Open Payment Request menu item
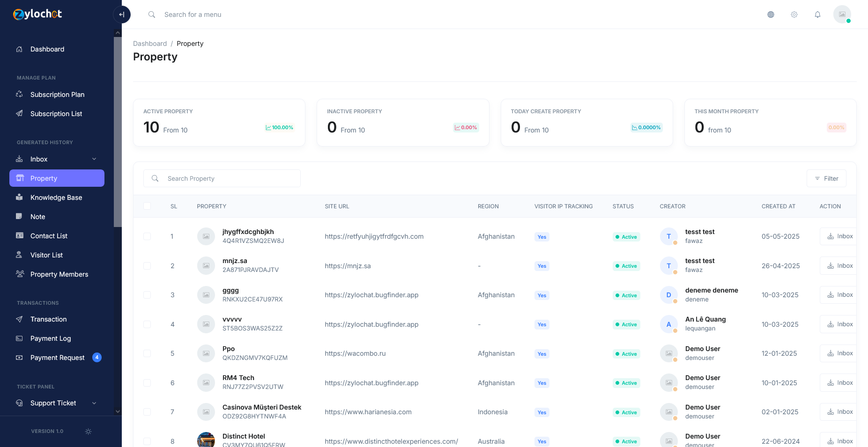This screenshot has height=447, width=868. [57, 358]
